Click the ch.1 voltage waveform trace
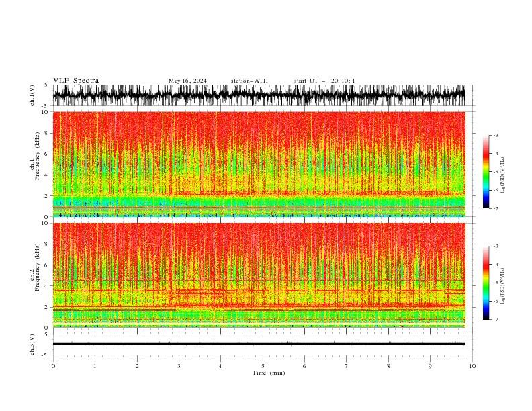Image resolution: width=532 pixels, height=411 pixels. (259, 95)
